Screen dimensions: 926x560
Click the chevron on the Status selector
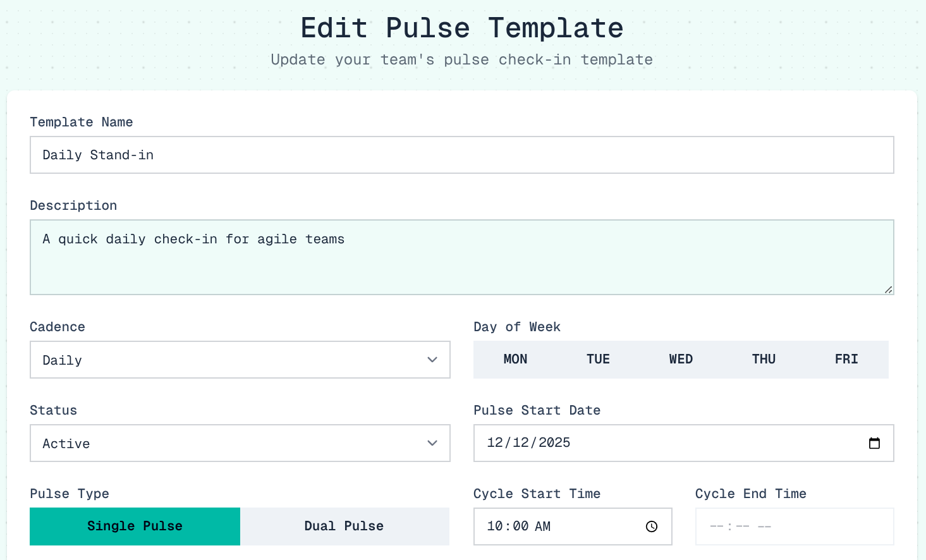432,443
